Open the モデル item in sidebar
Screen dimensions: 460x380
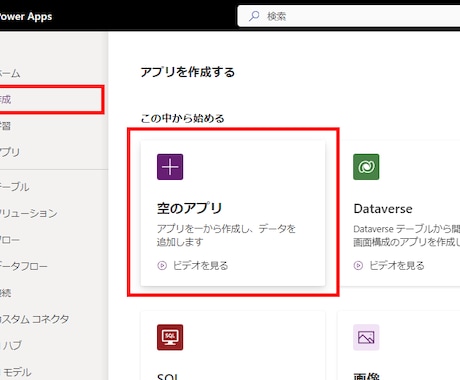point(17,372)
